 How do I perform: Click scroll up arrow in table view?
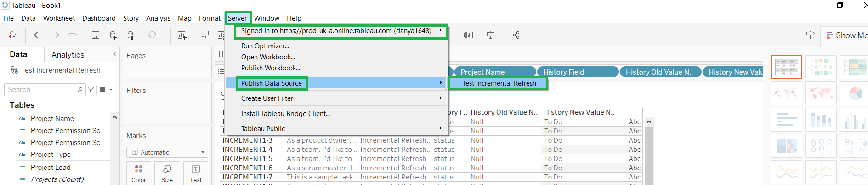(649, 122)
